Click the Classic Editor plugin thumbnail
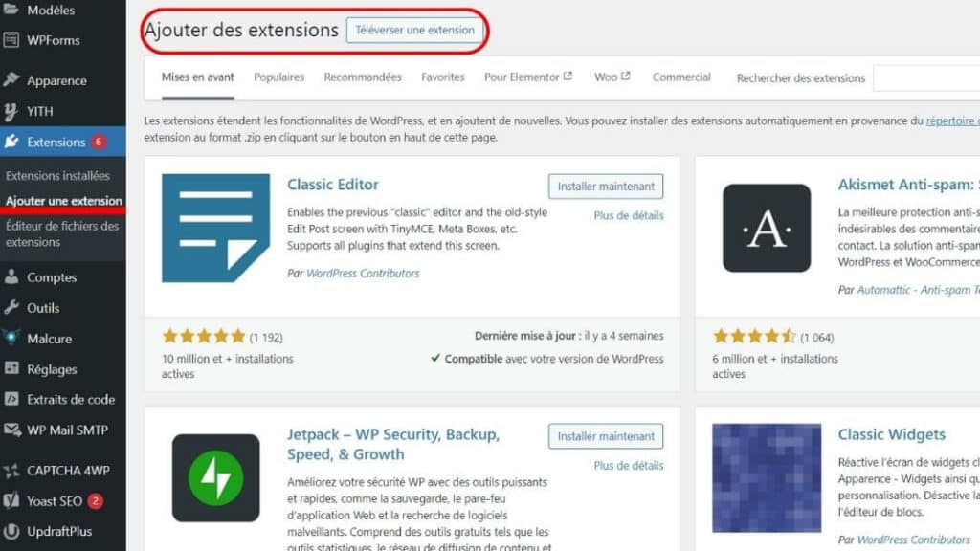980x551 pixels. (215, 228)
